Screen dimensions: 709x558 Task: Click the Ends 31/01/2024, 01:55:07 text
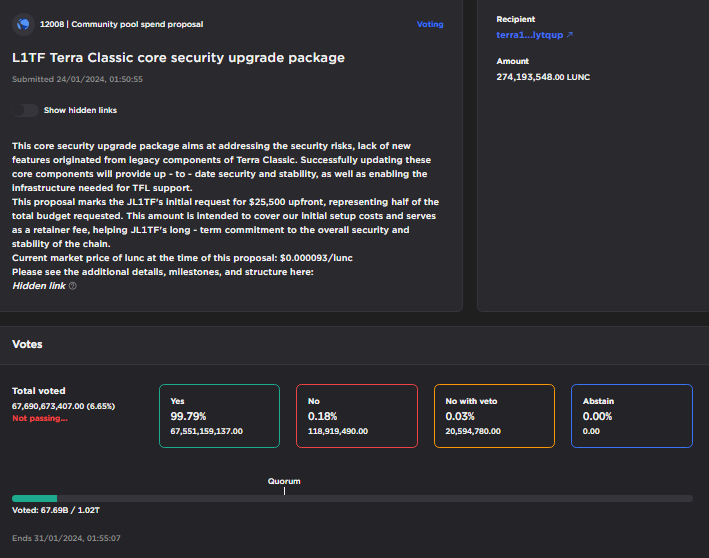[66, 538]
